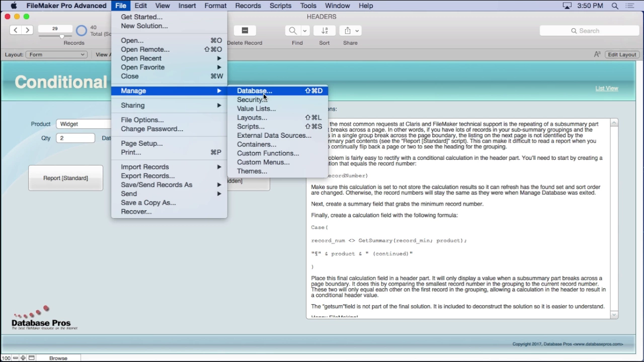The image size is (644, 362).
Task: Open the List View link
Action: click(607, 88)
